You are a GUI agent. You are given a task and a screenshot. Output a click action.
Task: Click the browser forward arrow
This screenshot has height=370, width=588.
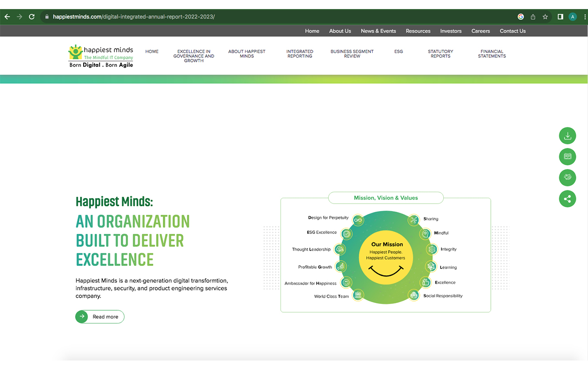[x=19, y=17]
